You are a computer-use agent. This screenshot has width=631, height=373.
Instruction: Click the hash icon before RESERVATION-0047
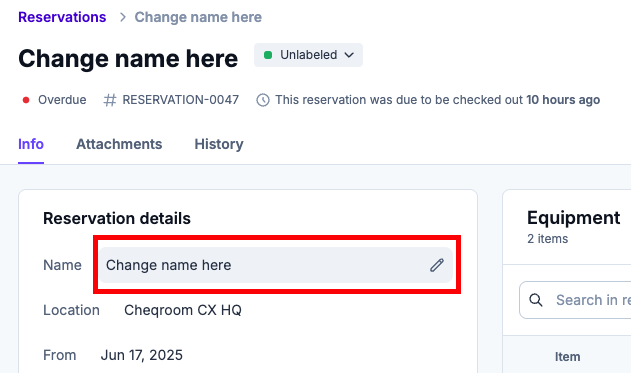point(110,100)
